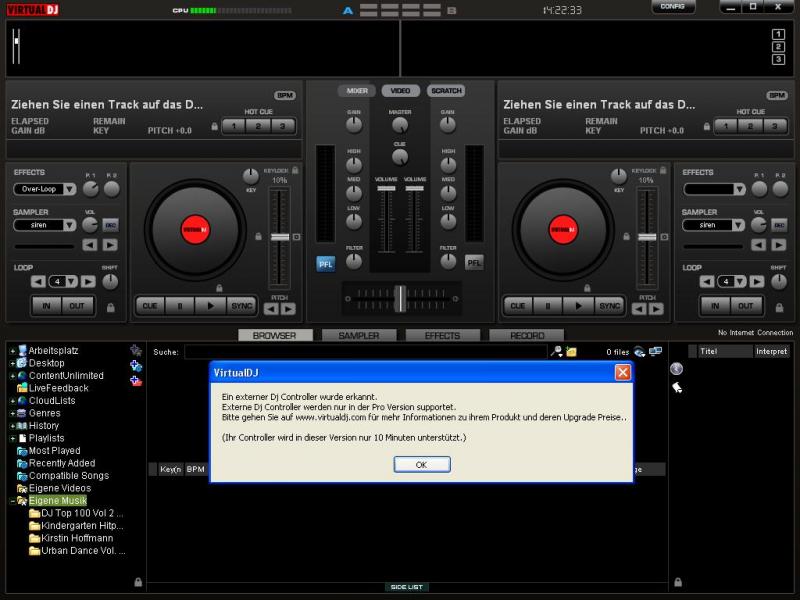Toggle the right deck PFL headphone button

point(474,263)
